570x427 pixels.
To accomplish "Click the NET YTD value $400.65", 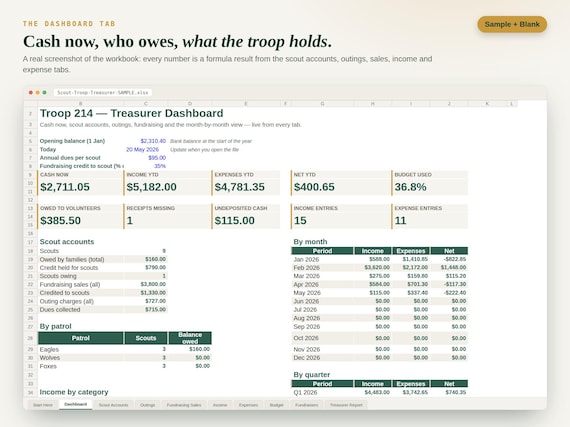I will 314,187.
